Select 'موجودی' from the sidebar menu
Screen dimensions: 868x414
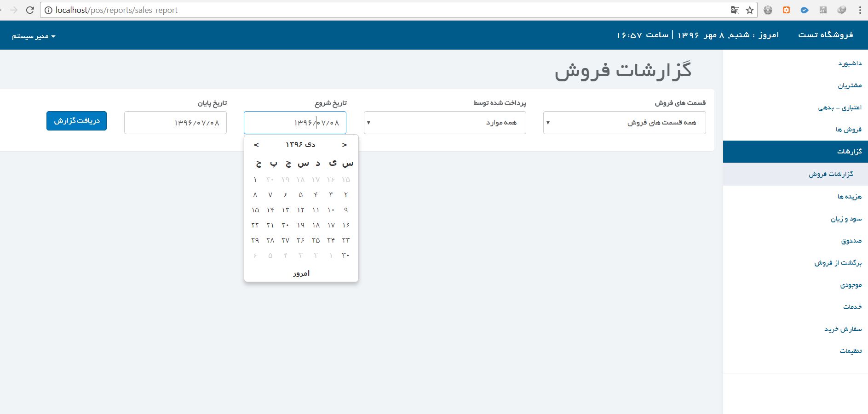click(851, 285)
